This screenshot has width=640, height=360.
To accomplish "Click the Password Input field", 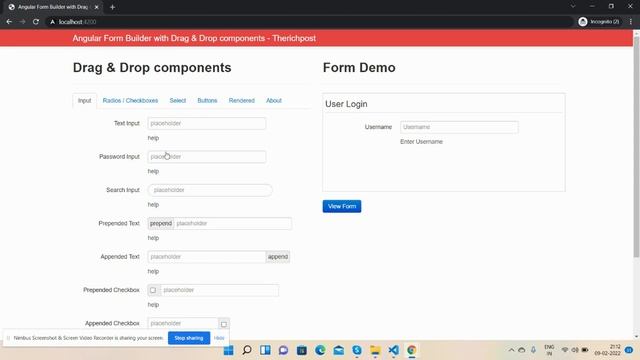I will tap(207, 157).
